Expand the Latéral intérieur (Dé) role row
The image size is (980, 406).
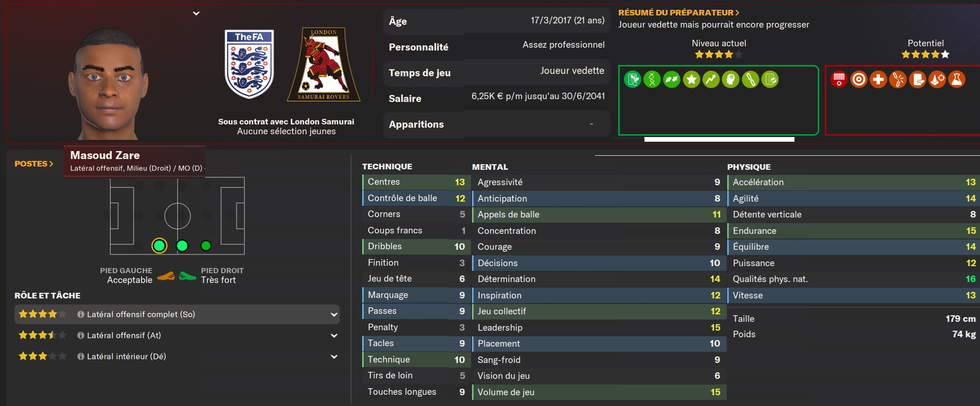[x=334, y=356]
